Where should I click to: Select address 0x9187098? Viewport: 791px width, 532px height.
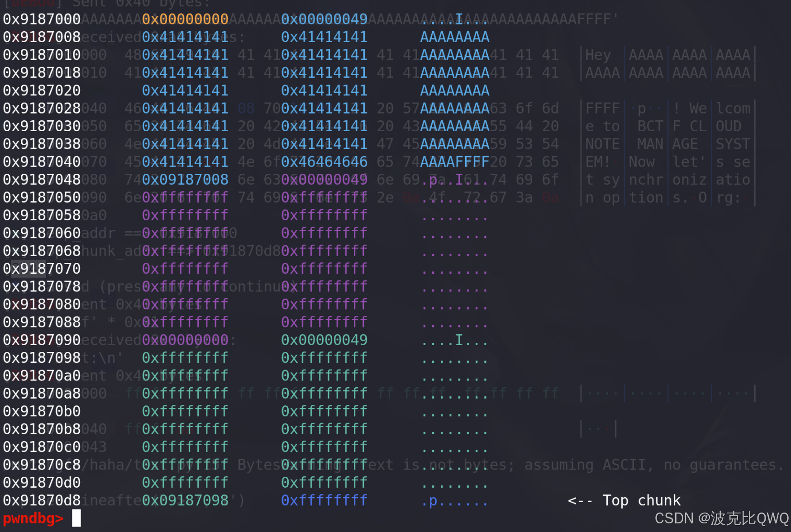click(x=42, y=358)
